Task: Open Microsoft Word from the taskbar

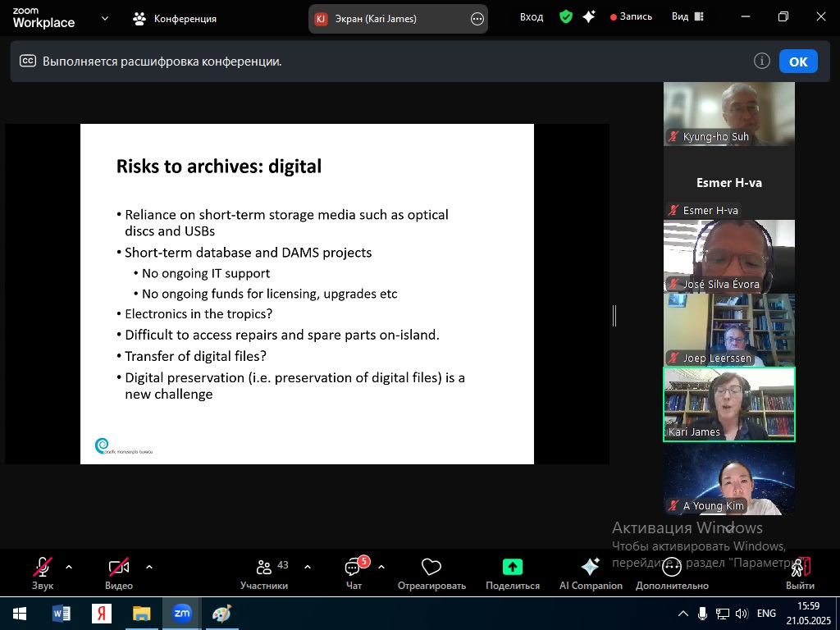Action: 61,614
